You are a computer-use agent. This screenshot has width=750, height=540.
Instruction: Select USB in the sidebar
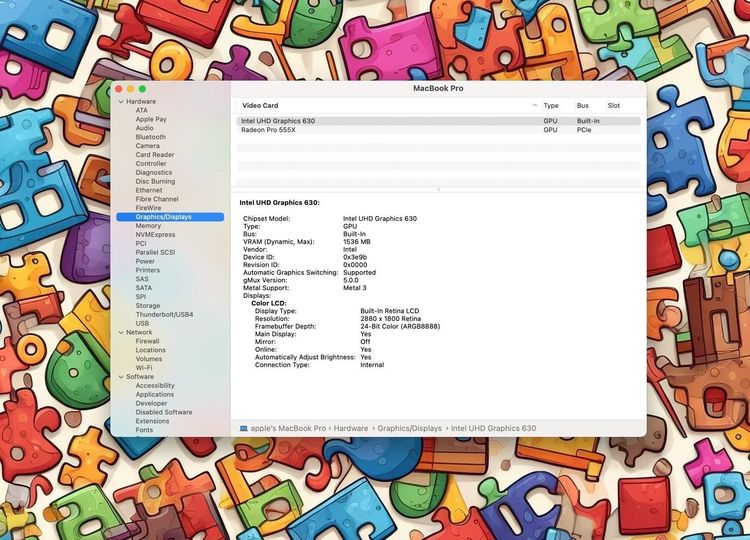click(x=142, y=323)
